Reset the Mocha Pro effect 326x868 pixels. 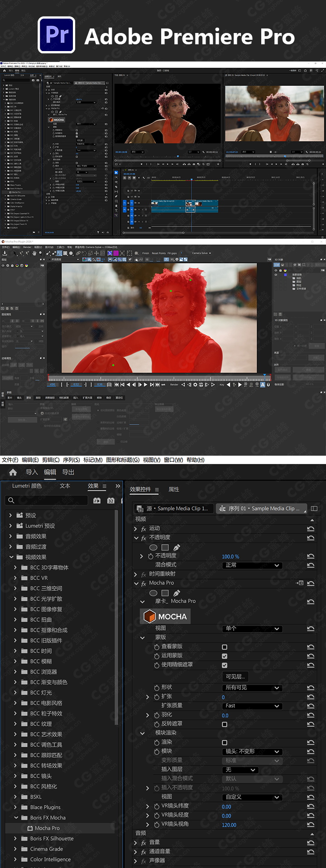point(311,583)
